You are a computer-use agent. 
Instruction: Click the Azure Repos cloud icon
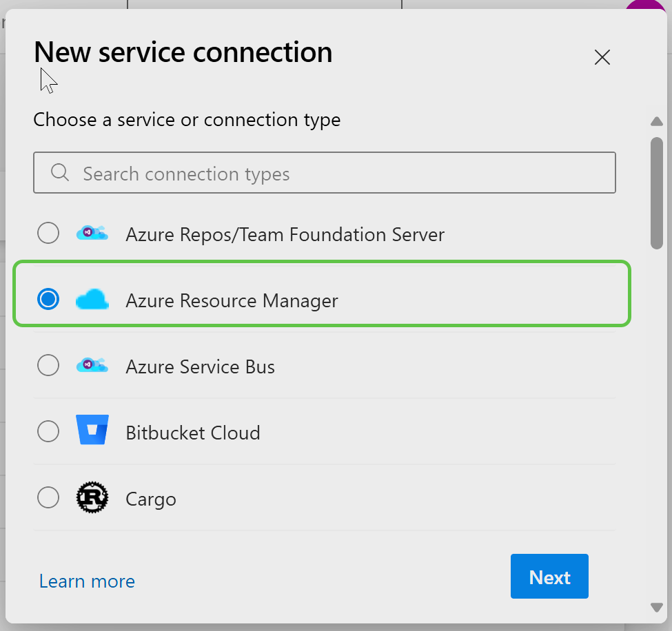tap(92, 233)
